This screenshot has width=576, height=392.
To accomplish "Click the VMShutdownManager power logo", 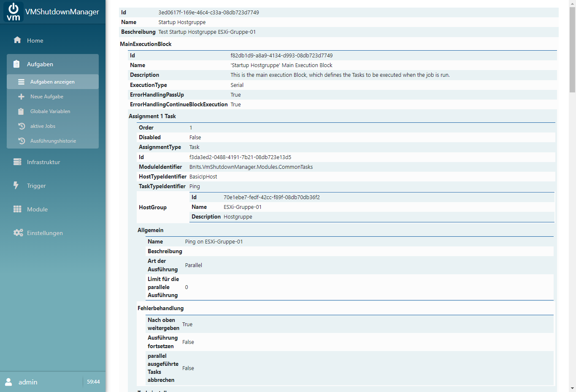I will (x=14, y=12).
